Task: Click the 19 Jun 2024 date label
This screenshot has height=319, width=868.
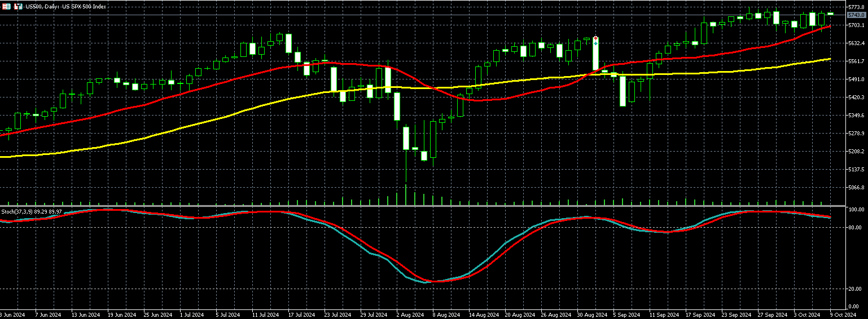Action: (122, 314)
